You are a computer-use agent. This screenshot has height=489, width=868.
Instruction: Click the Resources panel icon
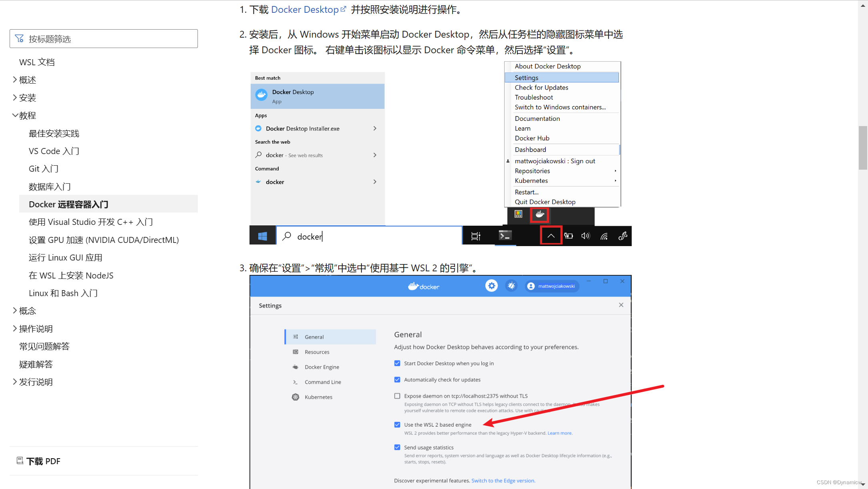[296, 352]
